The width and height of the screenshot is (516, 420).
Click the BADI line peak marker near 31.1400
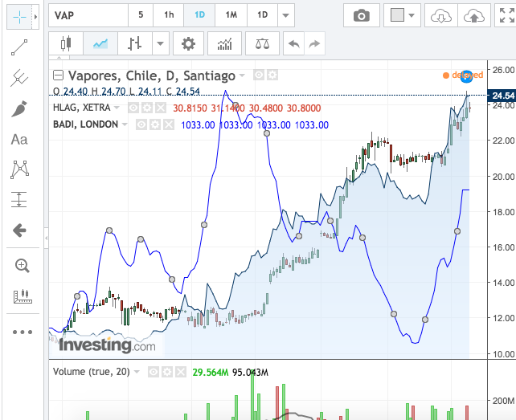click(235, 106)
